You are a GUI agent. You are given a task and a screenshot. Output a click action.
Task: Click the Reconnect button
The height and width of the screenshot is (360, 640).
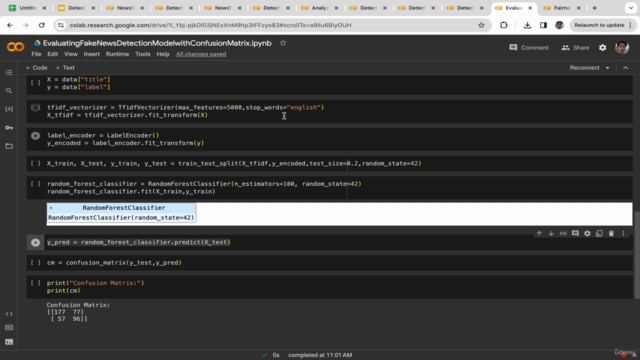(584, 68)
